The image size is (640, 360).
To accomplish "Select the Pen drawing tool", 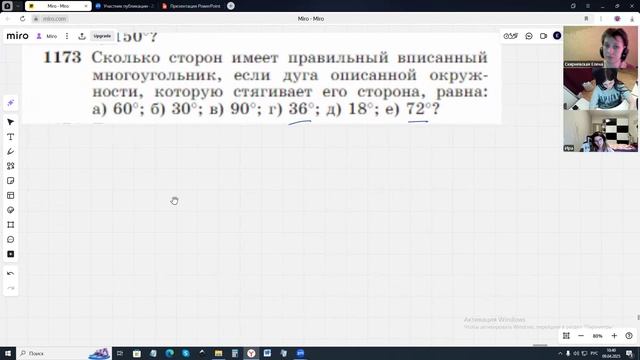I will point(11,151).
